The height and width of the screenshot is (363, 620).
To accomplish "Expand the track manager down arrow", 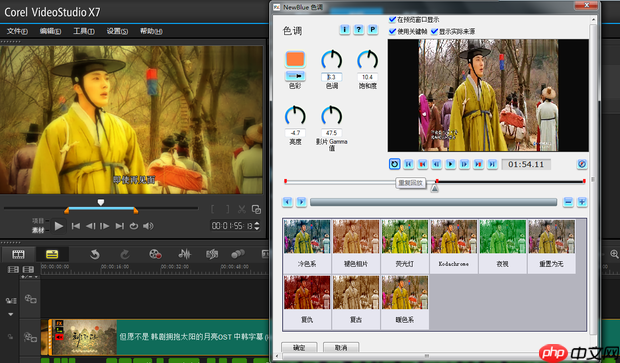I will pos(11,314).
